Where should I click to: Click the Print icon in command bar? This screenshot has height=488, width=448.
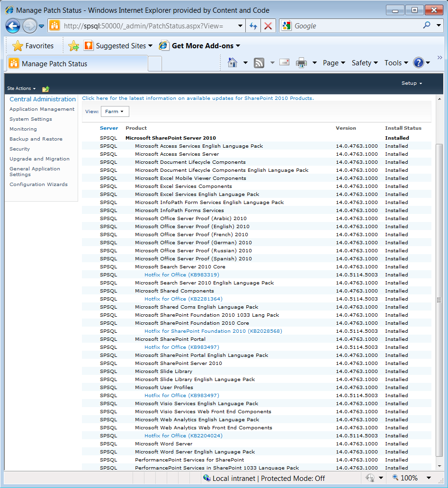click(x=301, y=62)
